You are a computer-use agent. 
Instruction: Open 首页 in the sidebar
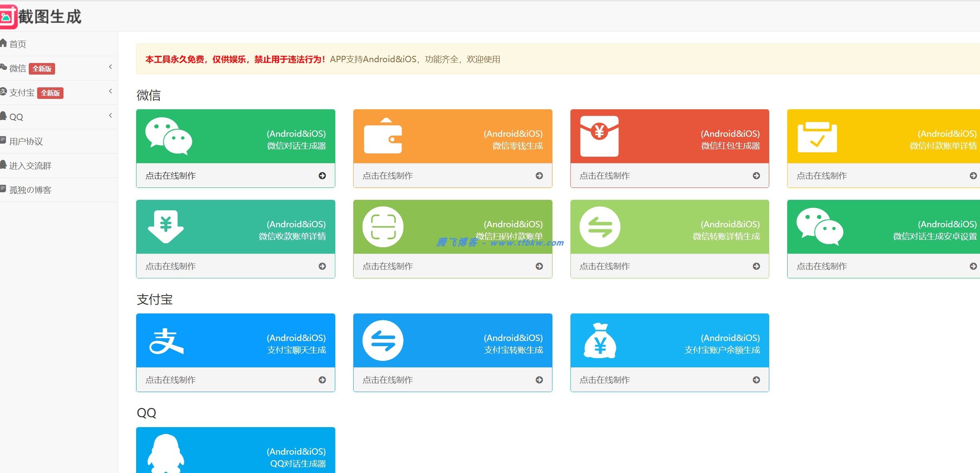pyautogui.click(x=18, y=44)
